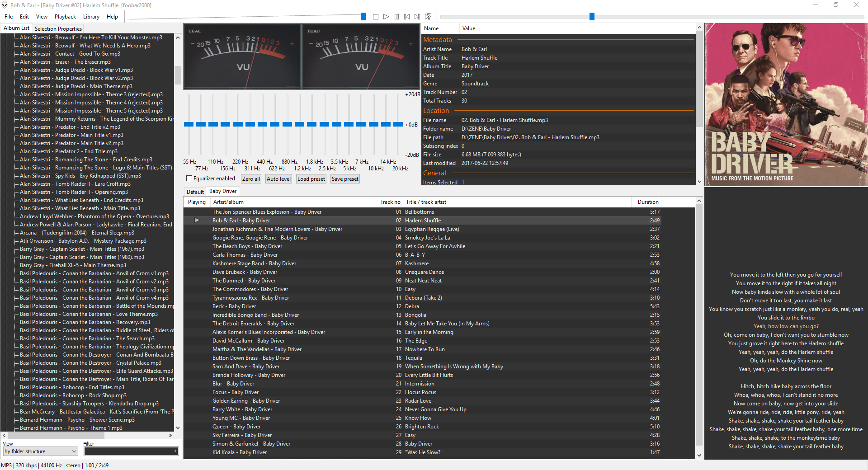Image resolution: width=868 pixels, height=470 pixels.
Task: Switch to the Album List tab
Action: point(16,28)
